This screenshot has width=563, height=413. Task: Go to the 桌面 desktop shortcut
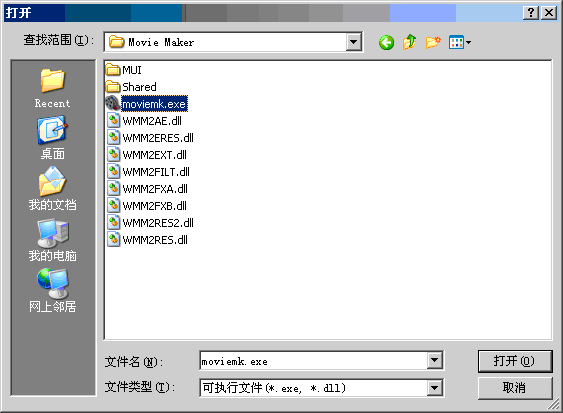pyautogui.click(x=52, y=138)
